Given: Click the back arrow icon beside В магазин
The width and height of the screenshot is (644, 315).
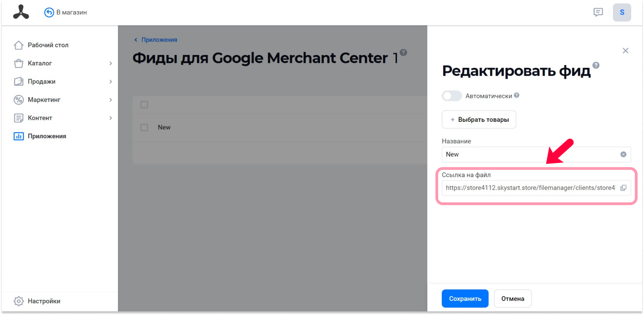Looking at the screenshot, I should click(49, 12).
